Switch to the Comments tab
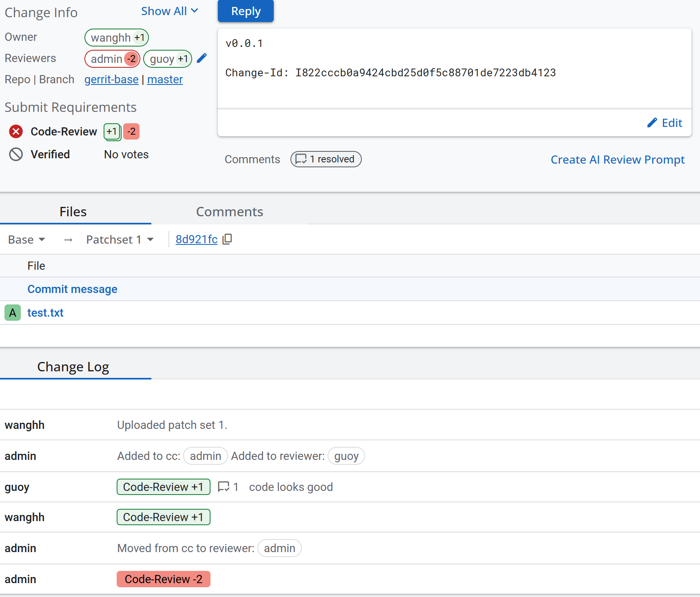This screenshot has width=700, height=597. tap(229, 212)
